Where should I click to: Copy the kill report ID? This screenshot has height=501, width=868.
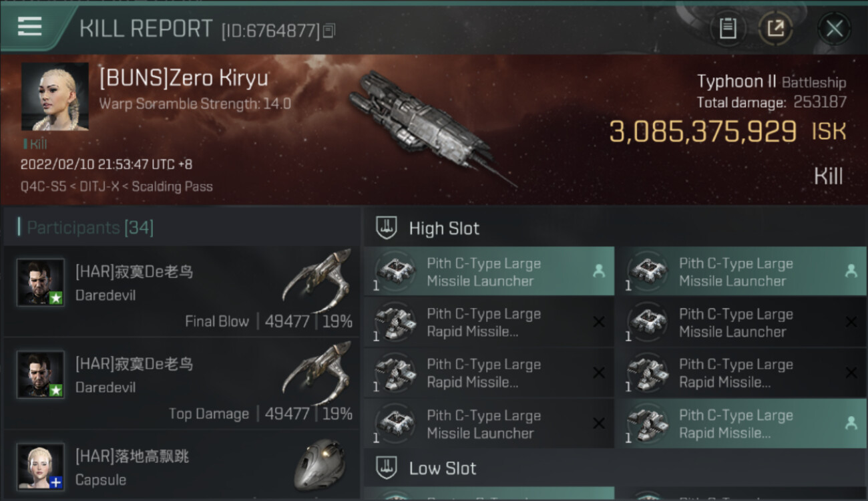329,31
